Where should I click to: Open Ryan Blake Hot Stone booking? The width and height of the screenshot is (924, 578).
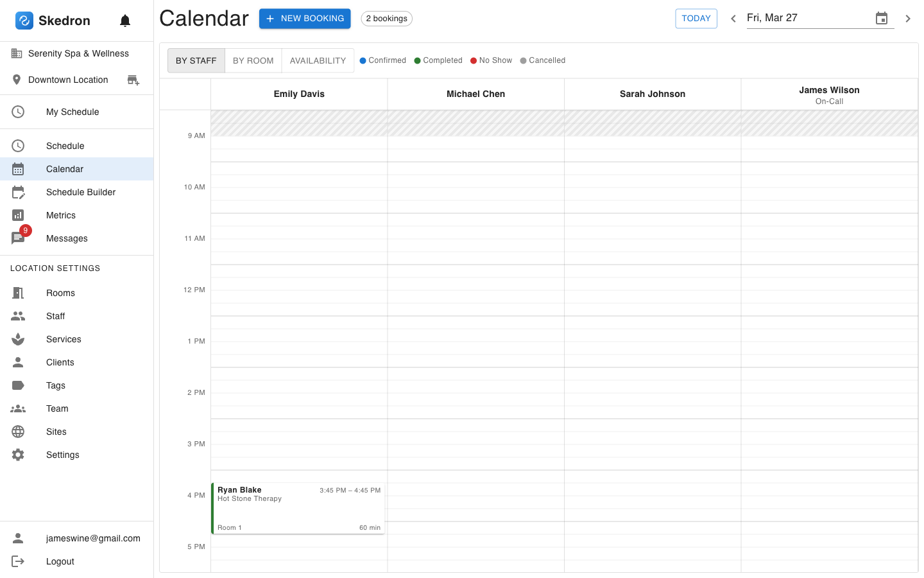[298, 509]
